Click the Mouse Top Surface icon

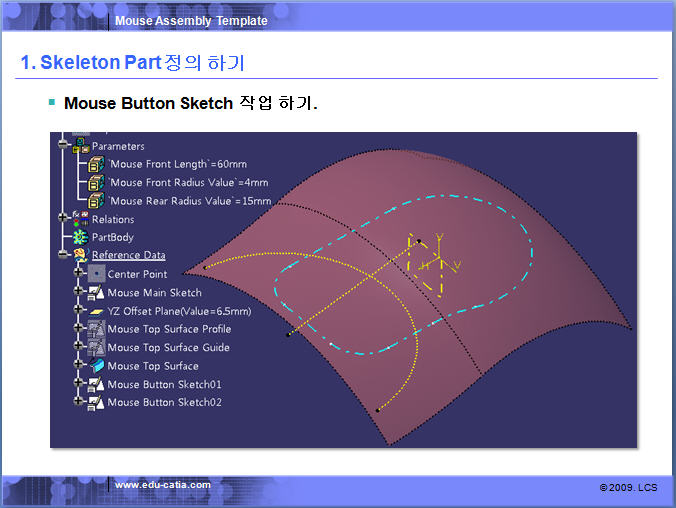(96, 366)
